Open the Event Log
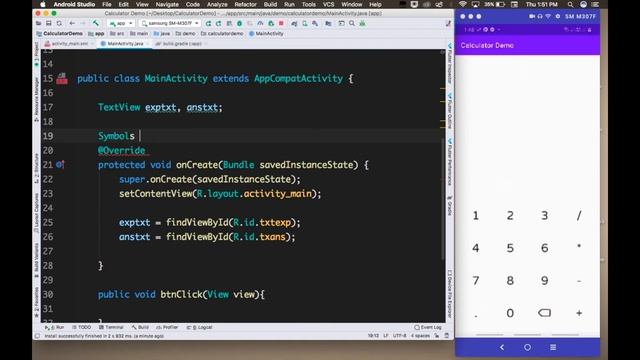 coord(428,327)
